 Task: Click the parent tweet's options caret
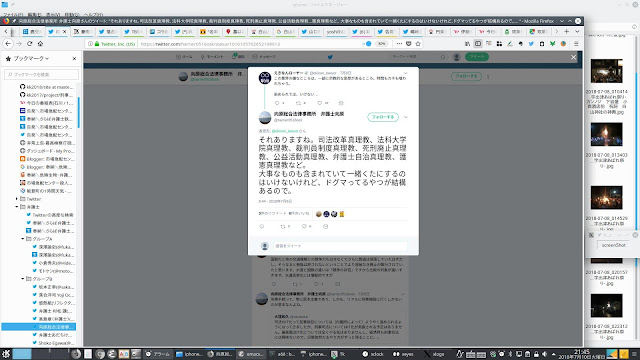tap(405, 73)
